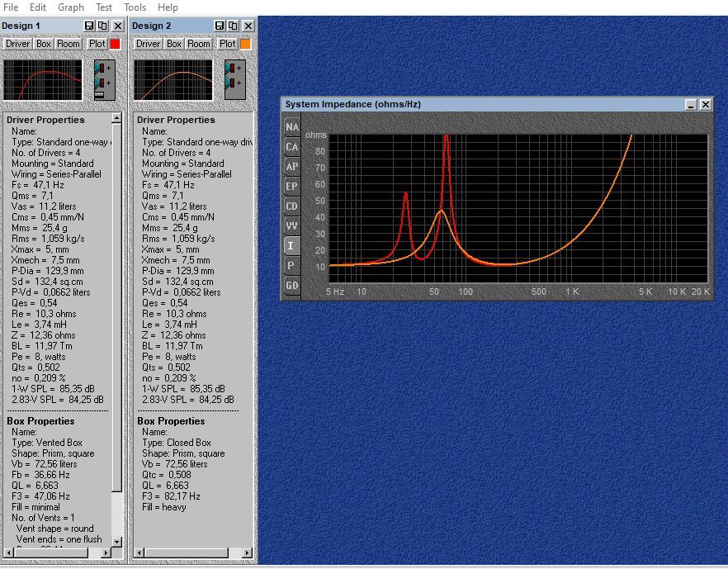This screenshot has width=728, height=569.
Task: Select the VV vent velocity button
Action: [x=291, y=225]
